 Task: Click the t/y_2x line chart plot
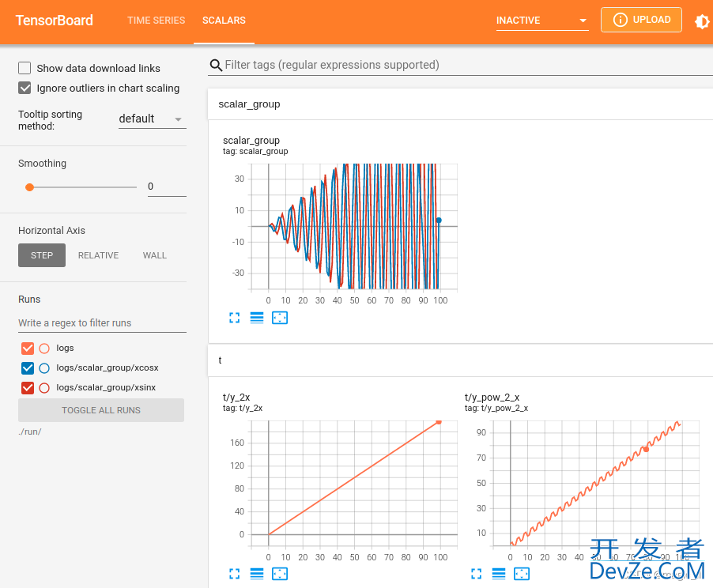(354, 484)
